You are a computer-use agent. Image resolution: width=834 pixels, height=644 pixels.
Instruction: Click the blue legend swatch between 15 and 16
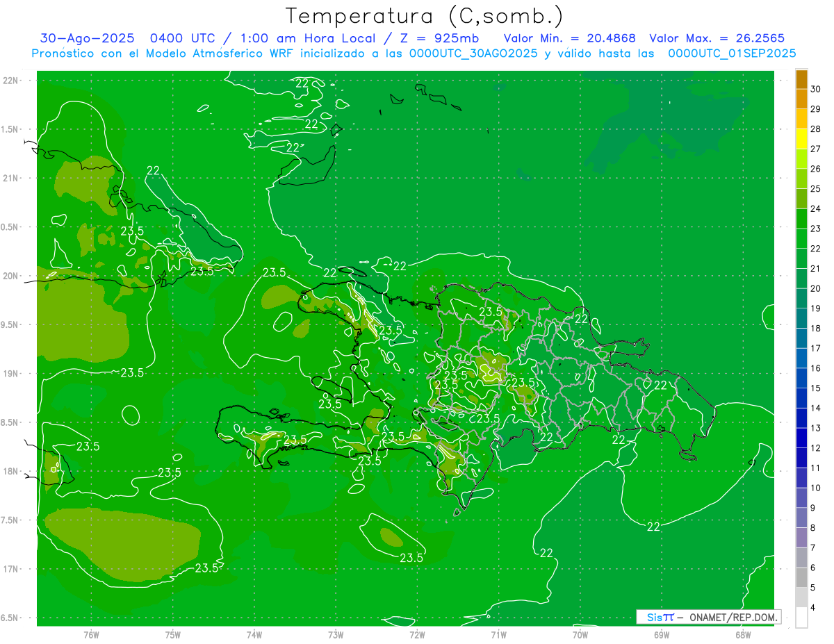[801, 378]
